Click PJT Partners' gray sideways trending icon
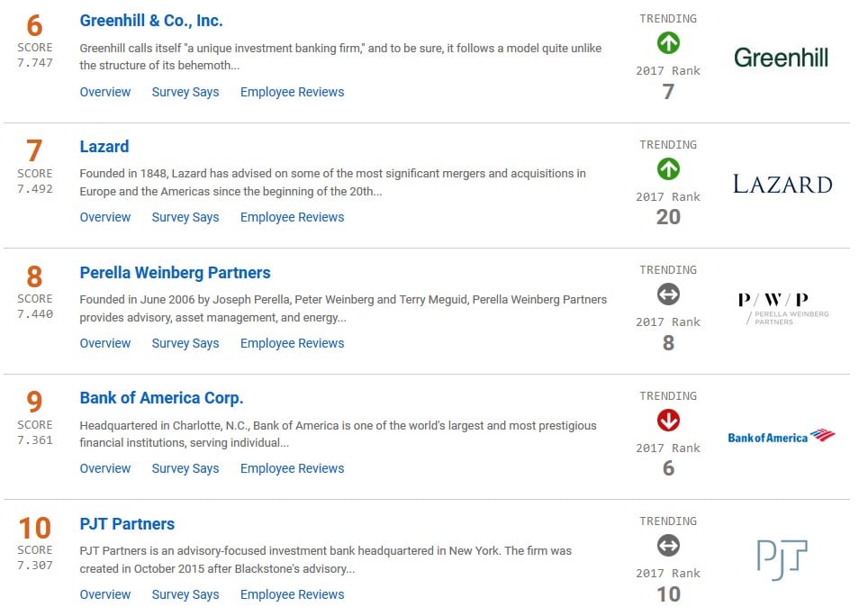The image size is (859, 616). pyautogui.click(x=668, y=546)
